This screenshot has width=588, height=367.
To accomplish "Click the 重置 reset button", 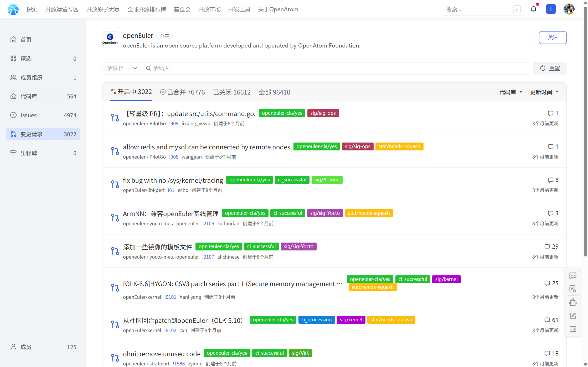I will pyautogui.click(x=550, y=68).
